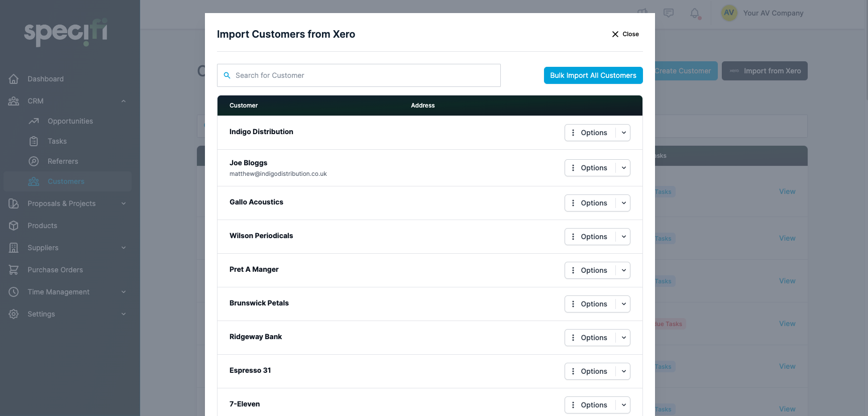
Task: Click the CRM people icon
Action: click(x=14, y=101)
